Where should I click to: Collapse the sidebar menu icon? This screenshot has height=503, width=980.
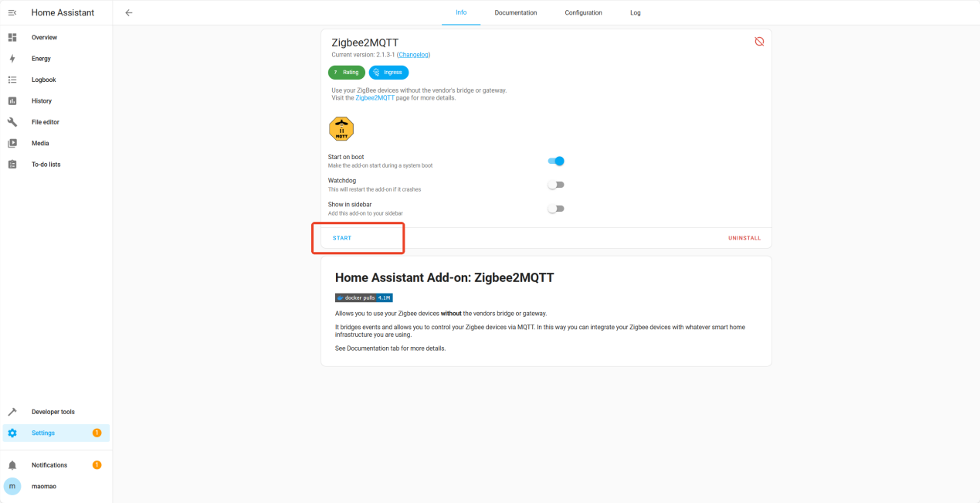coord(12,12)
